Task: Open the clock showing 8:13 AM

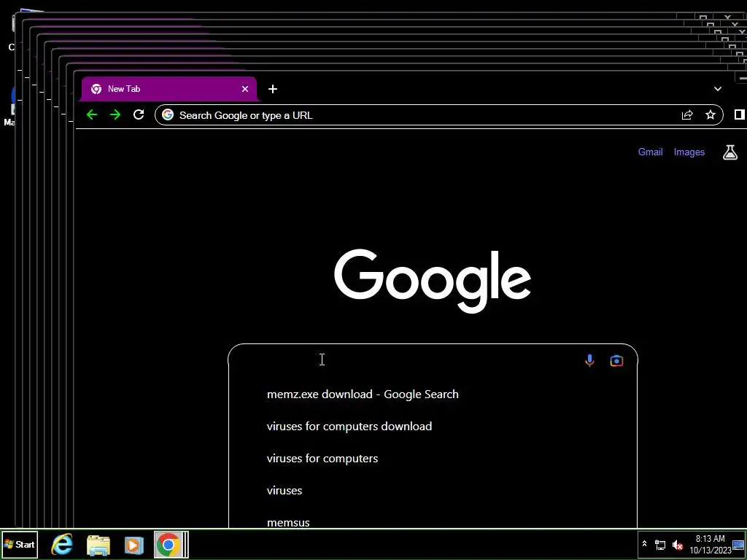Action: 710,544
